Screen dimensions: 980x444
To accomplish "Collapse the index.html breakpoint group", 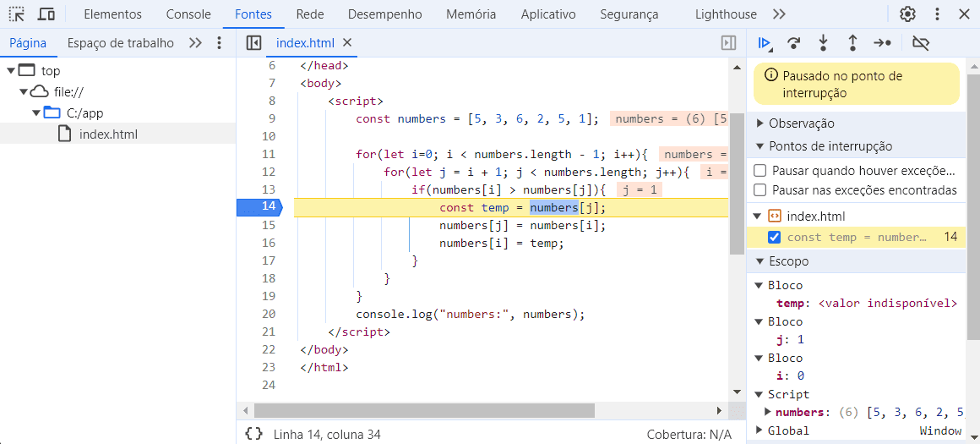I will click(758, 217).
